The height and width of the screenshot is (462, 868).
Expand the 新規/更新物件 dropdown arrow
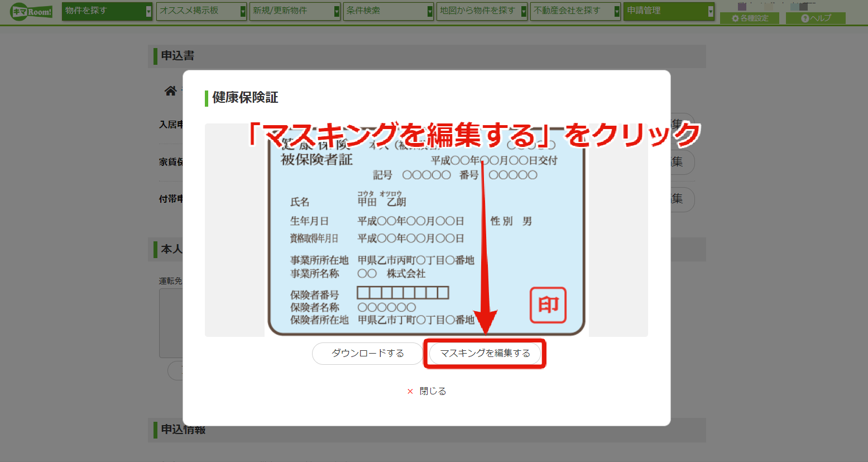337,11
